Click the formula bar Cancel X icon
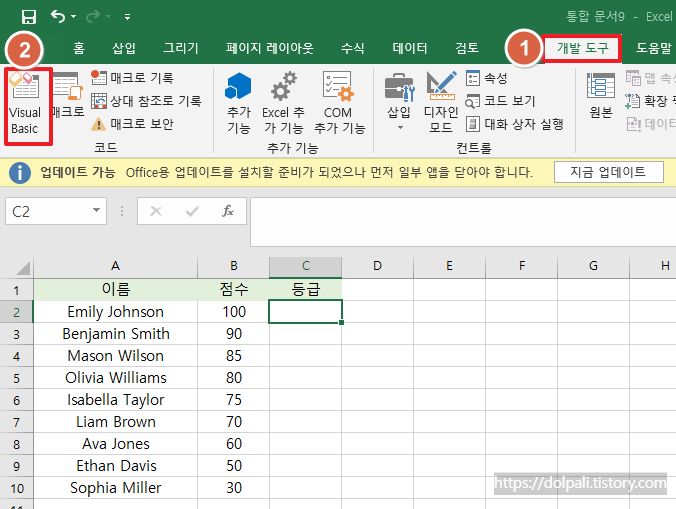This screenshot has width=676, height=509. click(156, 211)
